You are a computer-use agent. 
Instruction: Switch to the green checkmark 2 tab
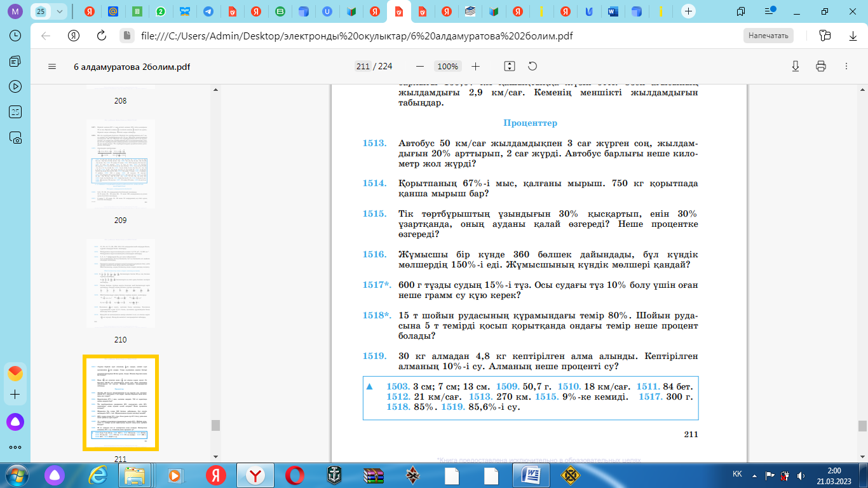click(161, 11)
